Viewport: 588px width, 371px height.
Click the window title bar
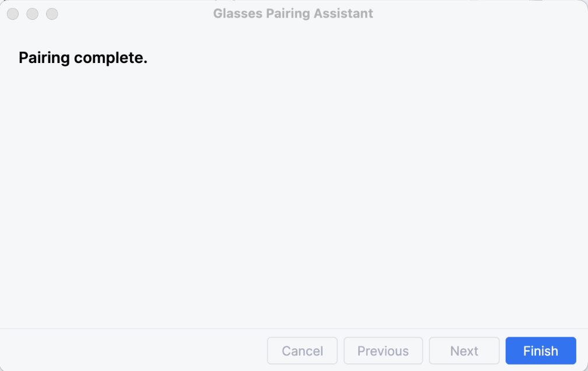click(175, 13)
